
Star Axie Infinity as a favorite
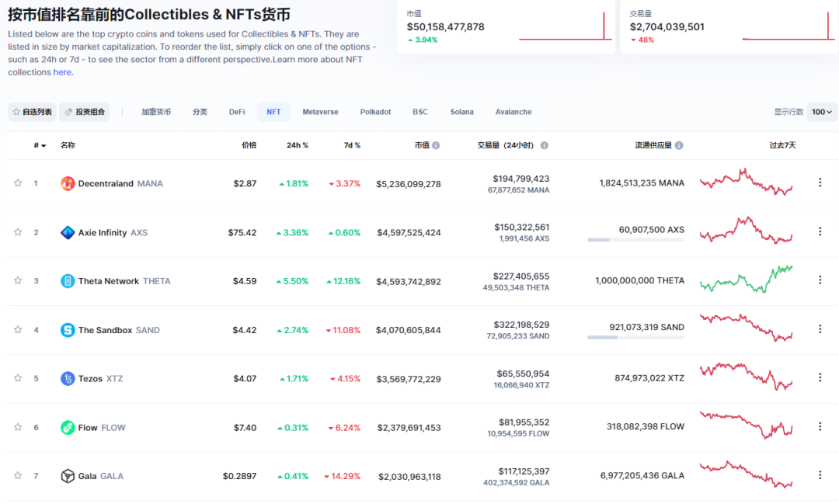[18, 231]
